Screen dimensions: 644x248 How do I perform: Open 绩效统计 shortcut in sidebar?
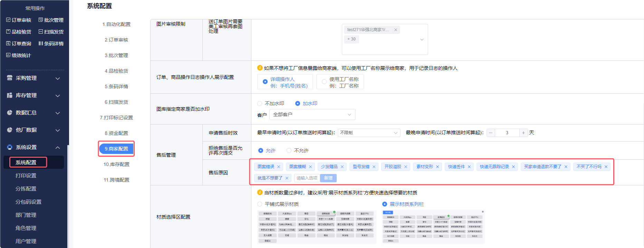pyautogui.click(x=19, y=55)
